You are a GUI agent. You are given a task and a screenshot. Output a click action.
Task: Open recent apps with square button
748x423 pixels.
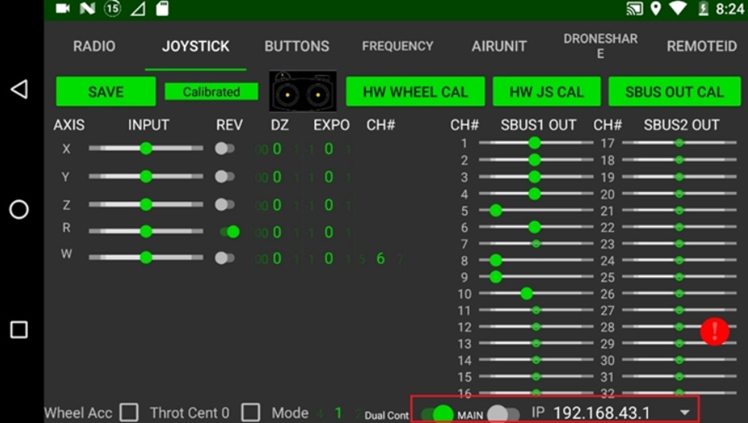pyautogui.click(x=19, y=330)
